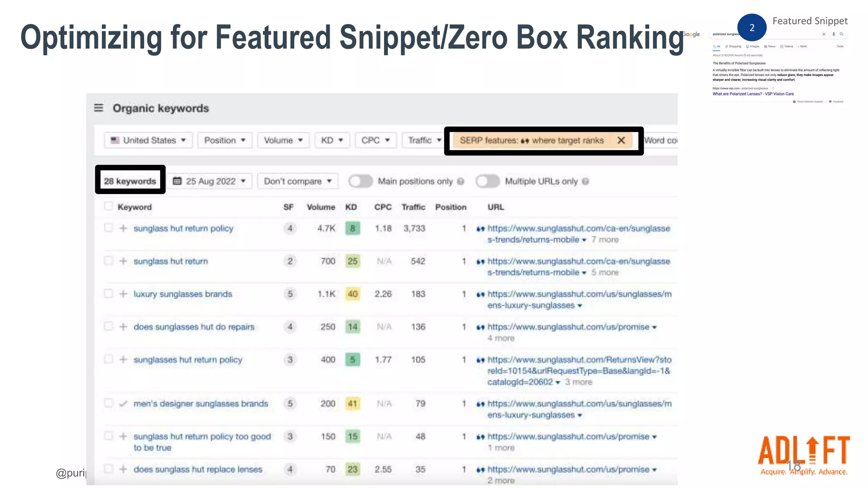Image resolution: width=868 pixels, height=488 pixels.
Task: Check box for sunglasses hut return policy
Action: [x=108, y=359]
